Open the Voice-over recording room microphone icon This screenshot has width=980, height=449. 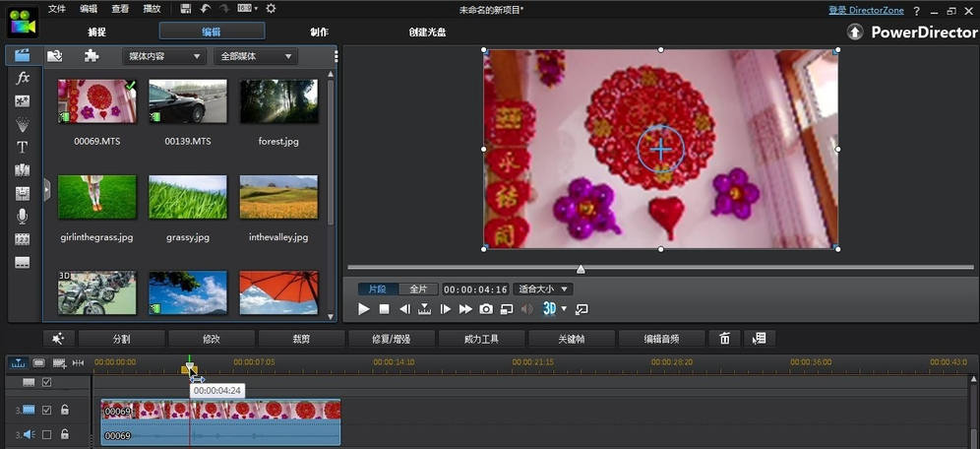23,216
